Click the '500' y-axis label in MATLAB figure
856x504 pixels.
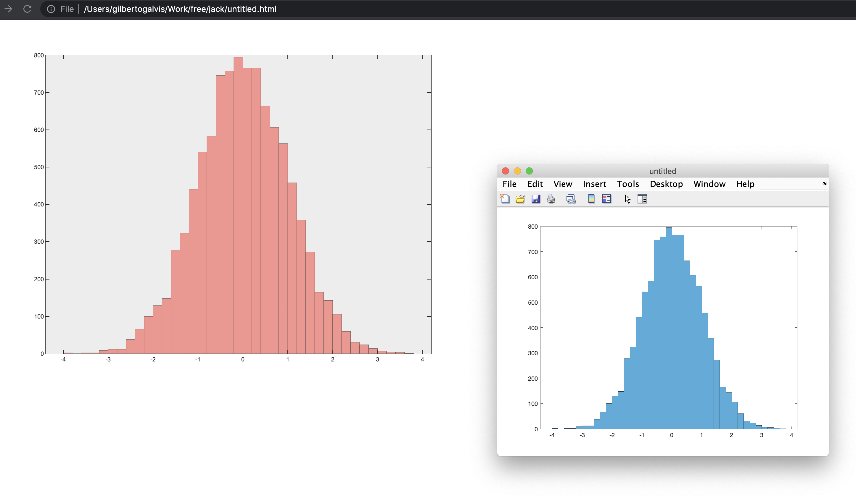(x=532, y=303)
